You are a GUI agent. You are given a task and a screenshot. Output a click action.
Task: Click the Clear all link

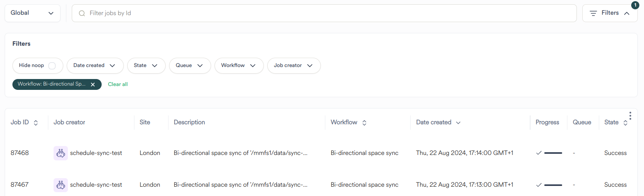[x=118, y=84]
